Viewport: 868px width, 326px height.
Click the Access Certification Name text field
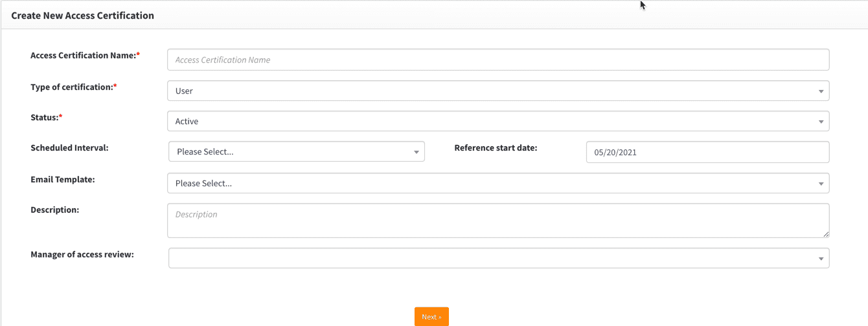(x=497, y=60)
